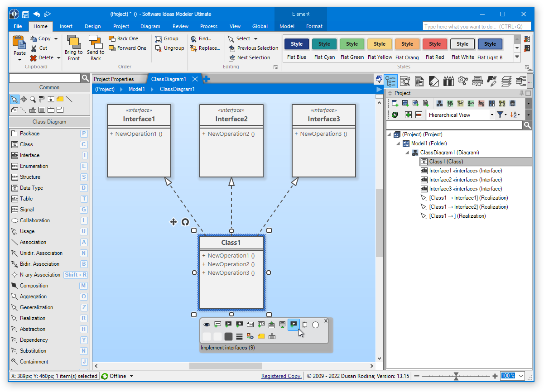Click the first light fill swatch in popup toolbar
The width and height of the screenshot is (544, 392).
point(207,336)
